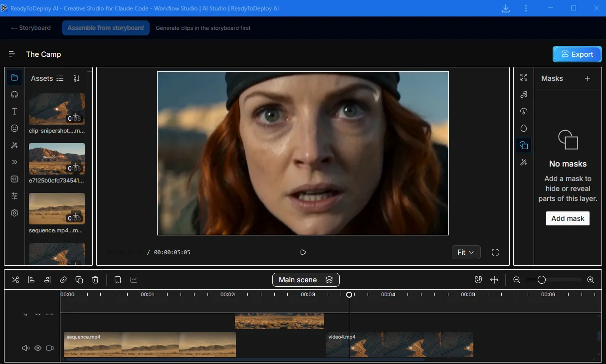Image resolution: width=606 pixels, height=364 pixels.
Task: Open the keyframe graph editor icon
Action: tap(134, 280)
